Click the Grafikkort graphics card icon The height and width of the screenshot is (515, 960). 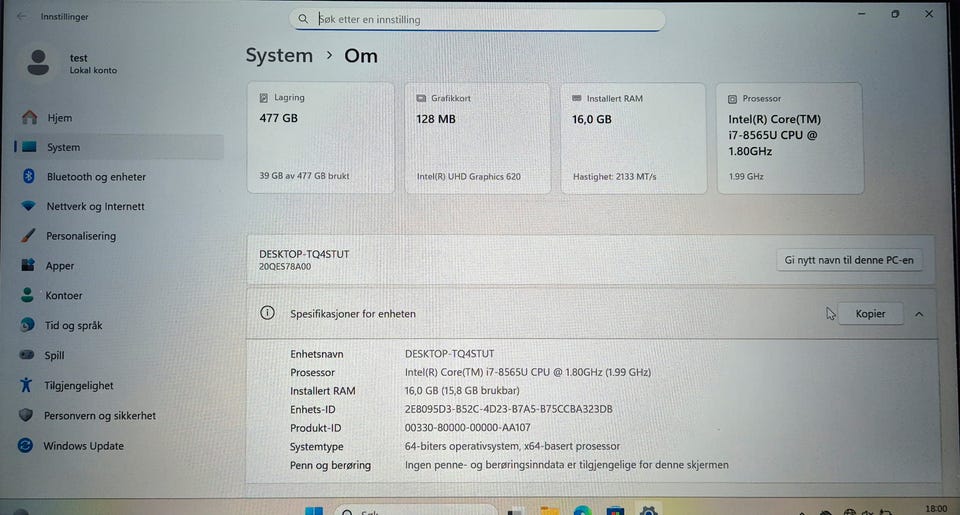click(x=421, y=98)
